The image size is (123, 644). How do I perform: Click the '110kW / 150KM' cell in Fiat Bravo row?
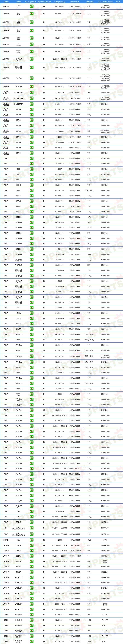tap(75, 206)
